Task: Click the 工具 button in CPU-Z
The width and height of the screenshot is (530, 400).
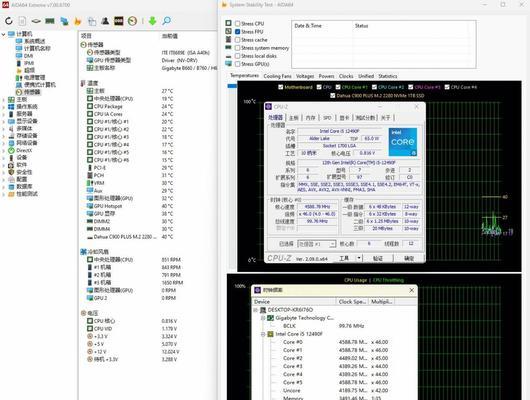Action: [344, 258]
